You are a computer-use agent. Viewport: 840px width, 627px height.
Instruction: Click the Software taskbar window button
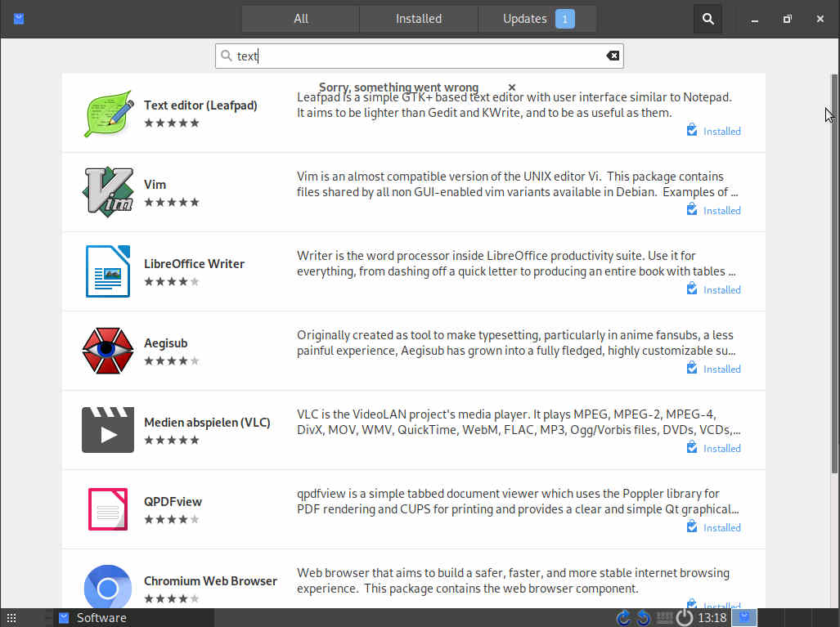[134, 618]
